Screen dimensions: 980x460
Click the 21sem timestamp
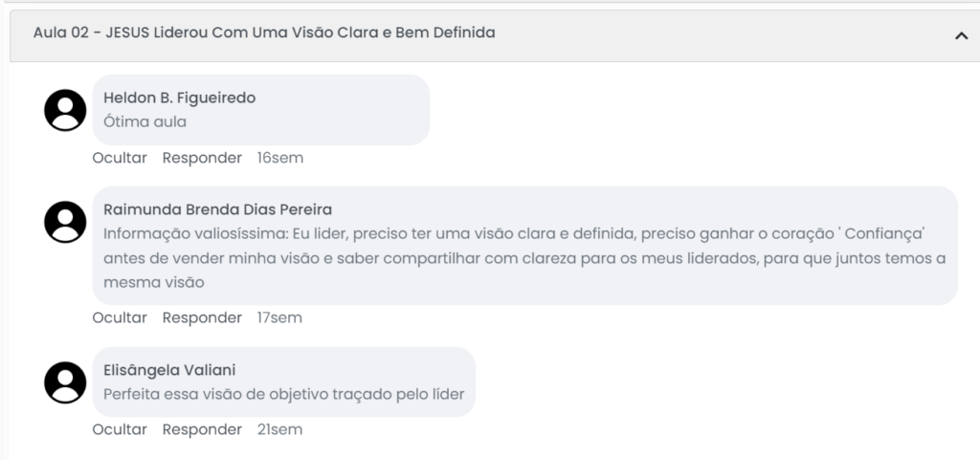coord(279,429)
